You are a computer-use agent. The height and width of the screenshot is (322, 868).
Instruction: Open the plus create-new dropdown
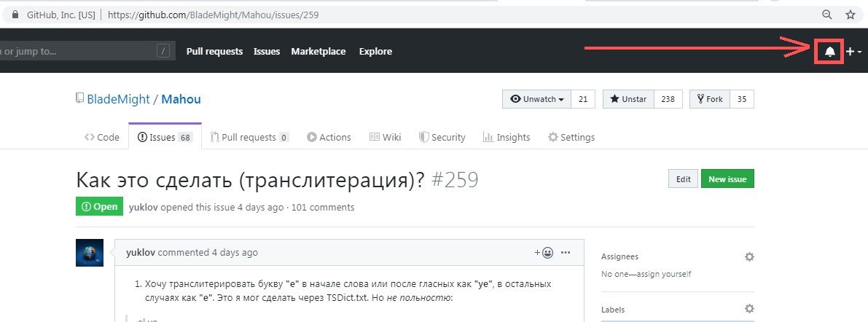coord(853,52)
